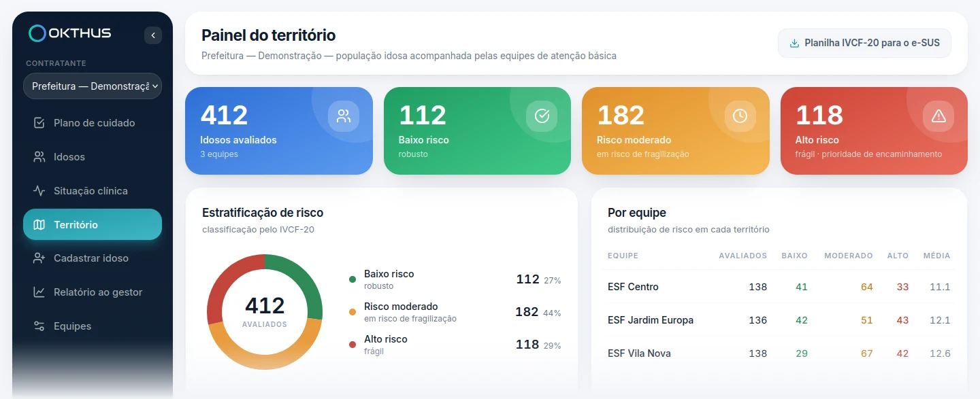Click the Plano de cuidado checklist icon

[x=39, y=123]
